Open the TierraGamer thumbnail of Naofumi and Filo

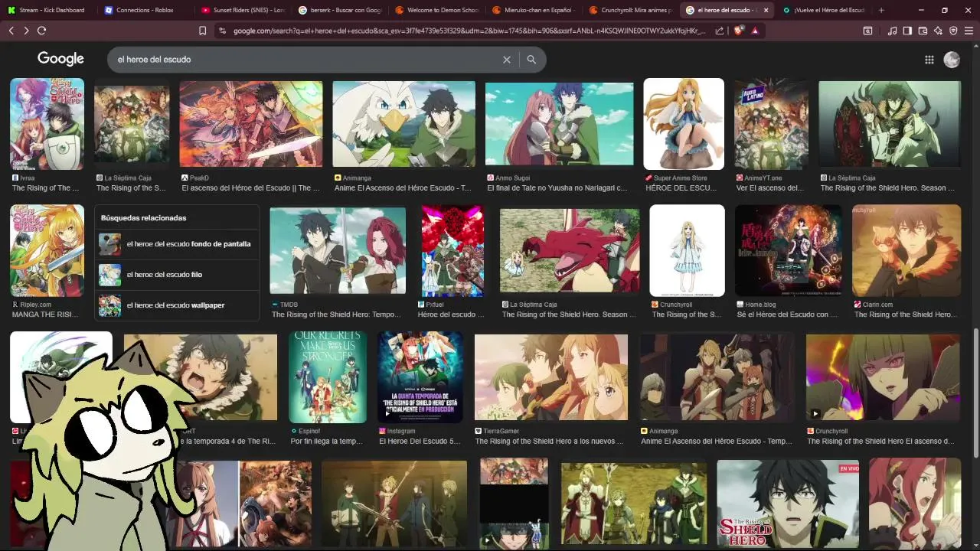[551, 377]
